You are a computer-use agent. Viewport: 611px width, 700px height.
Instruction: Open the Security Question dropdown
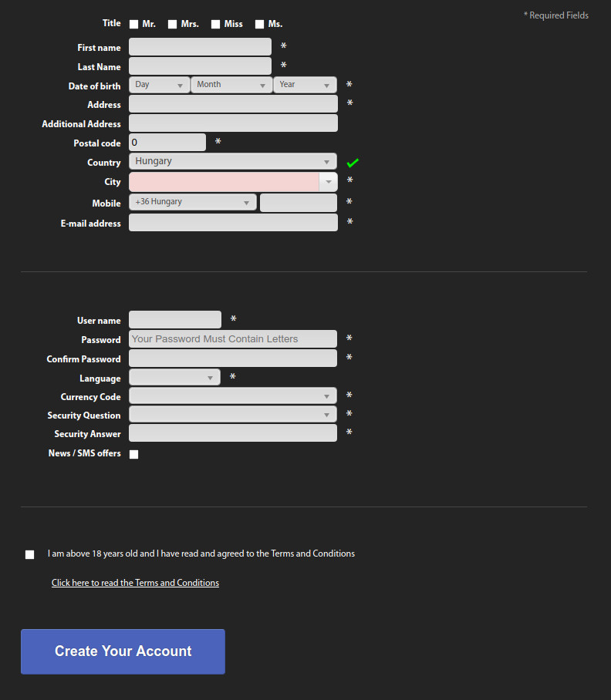(x=233, y=414)
